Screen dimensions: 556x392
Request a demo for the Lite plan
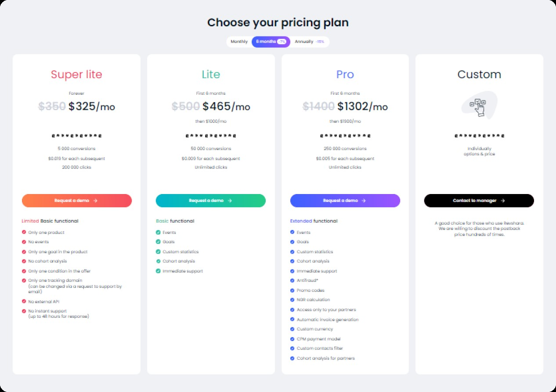pyautogui.click(x=211, y=201)
